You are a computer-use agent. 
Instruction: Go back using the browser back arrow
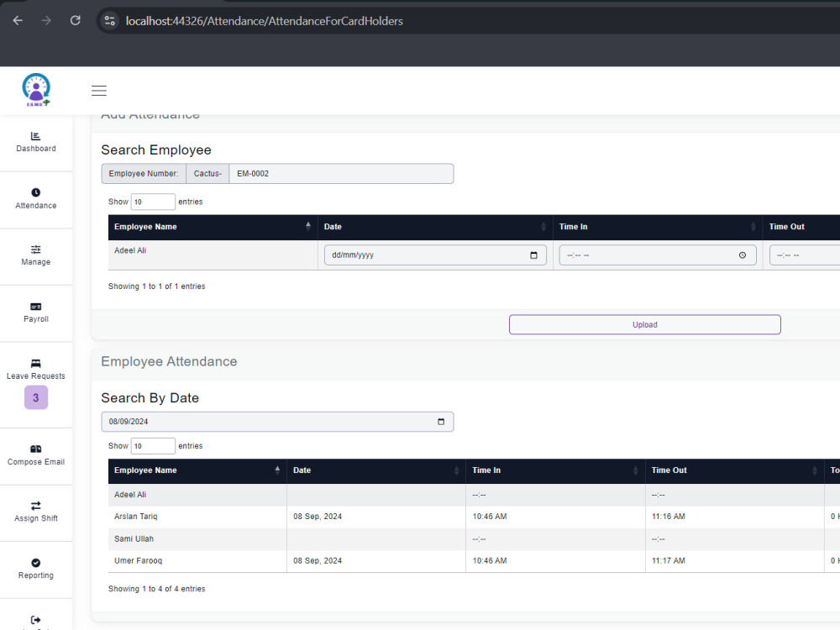[18, 20]
